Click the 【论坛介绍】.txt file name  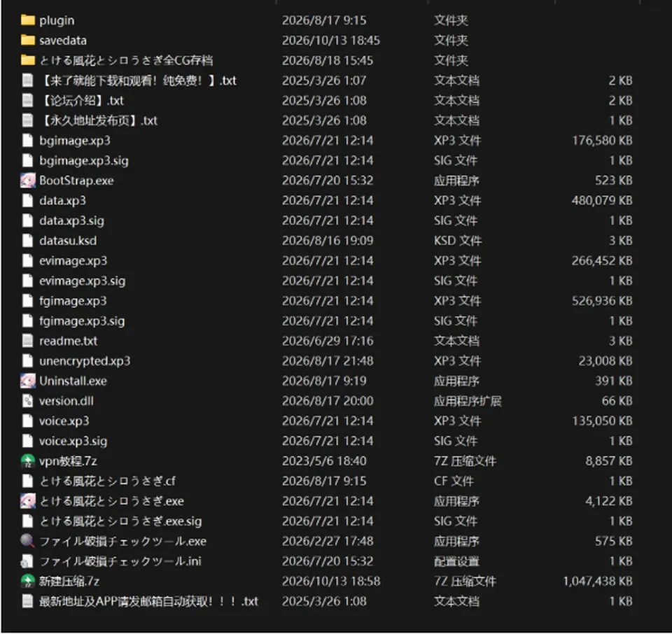(82, 101)
